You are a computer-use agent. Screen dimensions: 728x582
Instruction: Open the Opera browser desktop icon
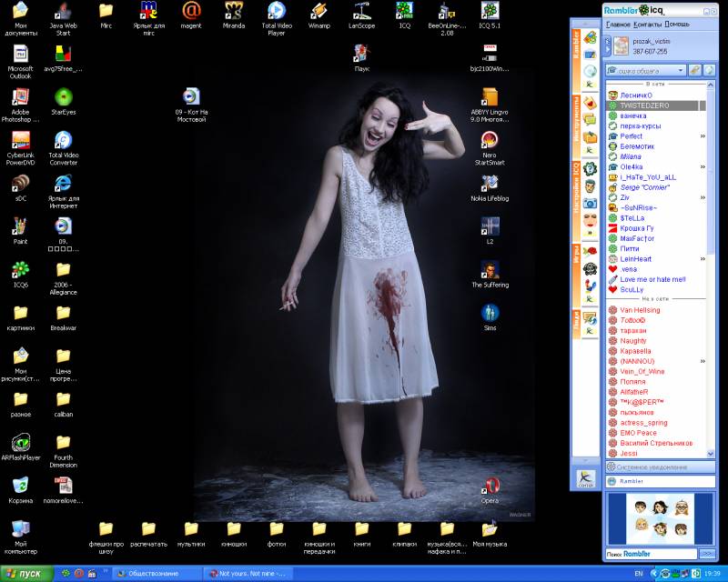click(x=491, y=485)
